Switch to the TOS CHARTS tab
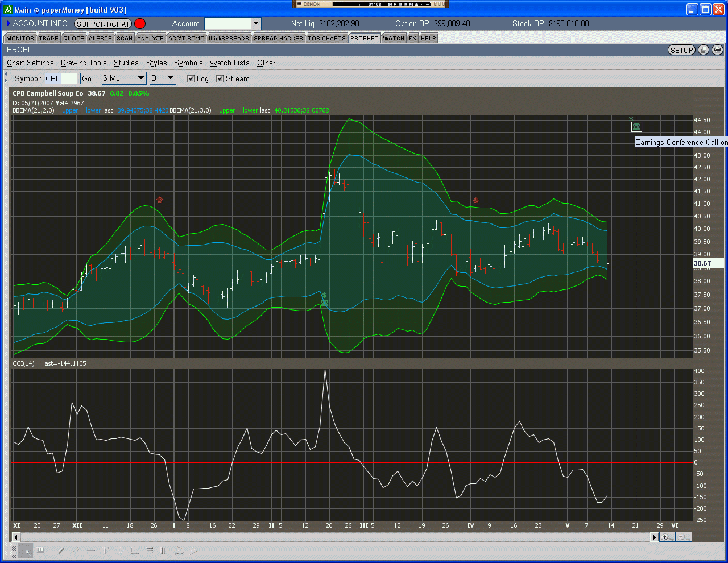Screen dimensions: 728x563 326,38
